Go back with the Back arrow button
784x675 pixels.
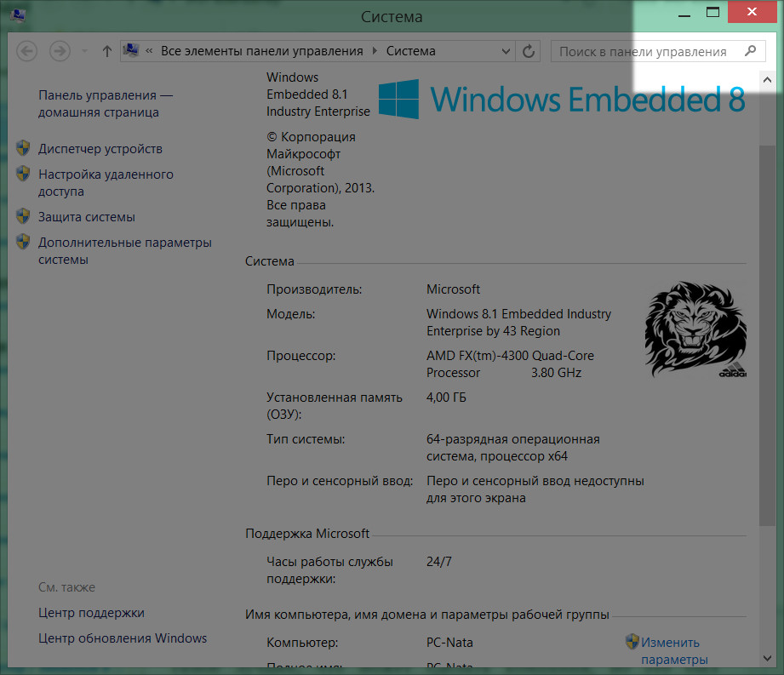click(x=26, y=51)
